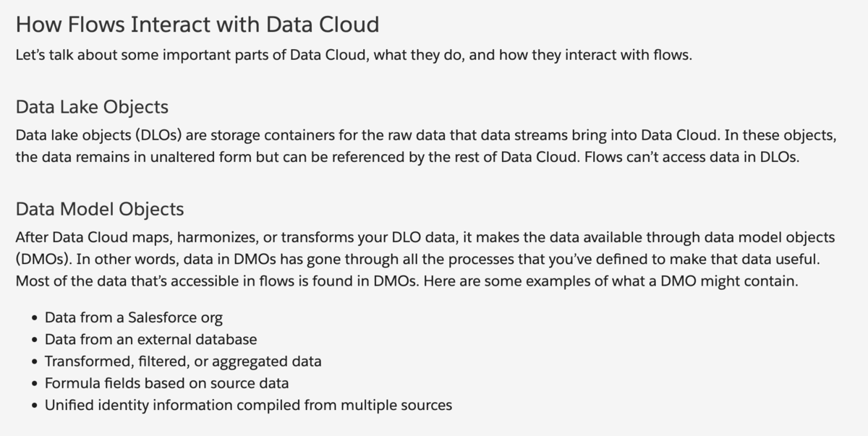Click the bullet 'Formula fields based on source data'

(x=166, y=383)
